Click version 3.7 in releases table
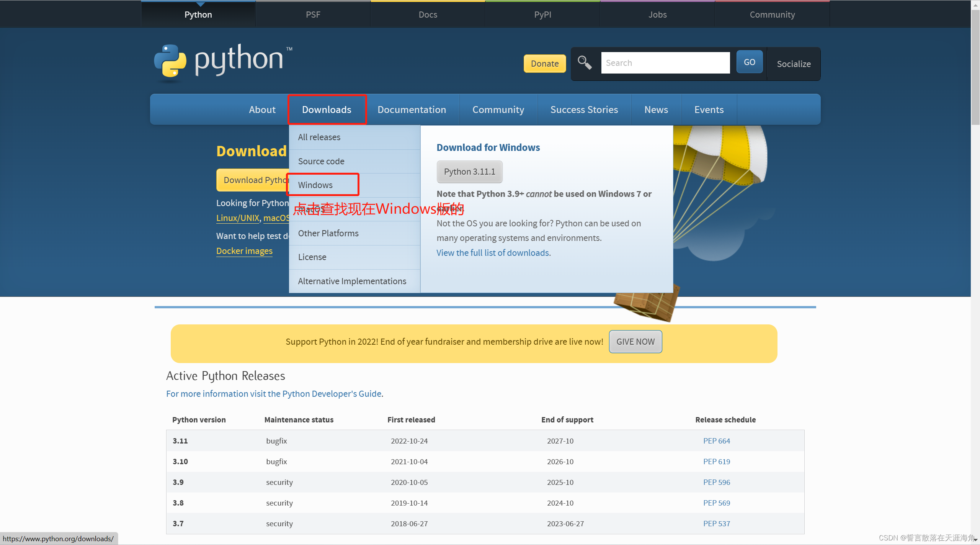 pos(178,524)
